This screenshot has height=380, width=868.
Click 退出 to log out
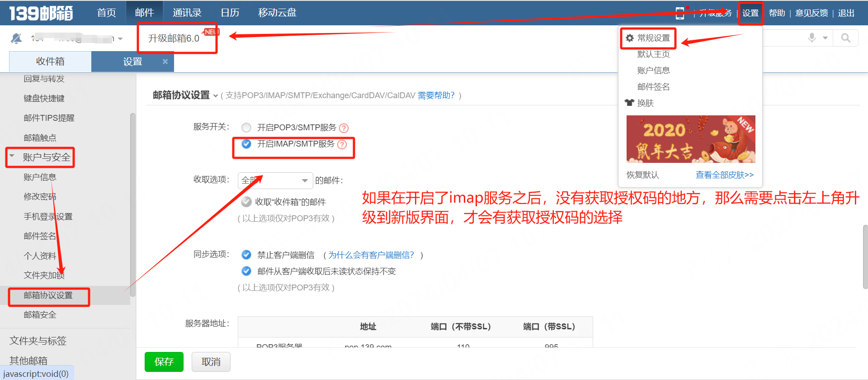tap(846, 13)
